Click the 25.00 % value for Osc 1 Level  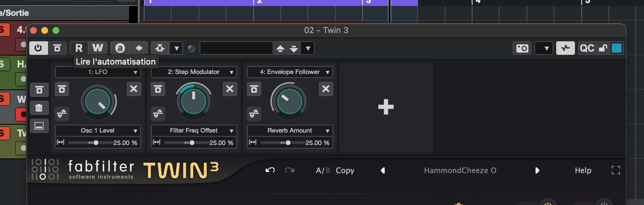(x=125, y=143)
